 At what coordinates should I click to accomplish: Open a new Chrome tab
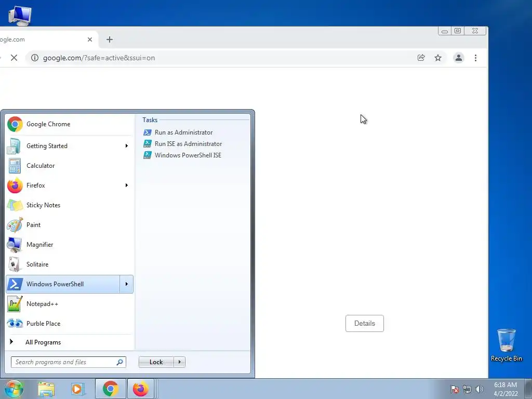109,39
